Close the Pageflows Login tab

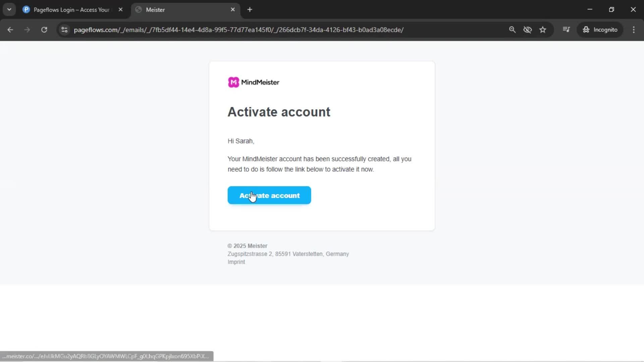120,10
